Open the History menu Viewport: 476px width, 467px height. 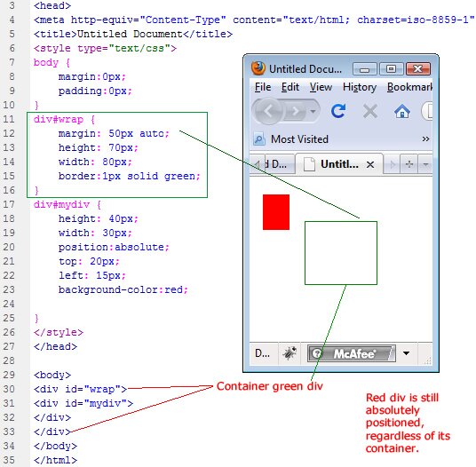tap(360, 87)
